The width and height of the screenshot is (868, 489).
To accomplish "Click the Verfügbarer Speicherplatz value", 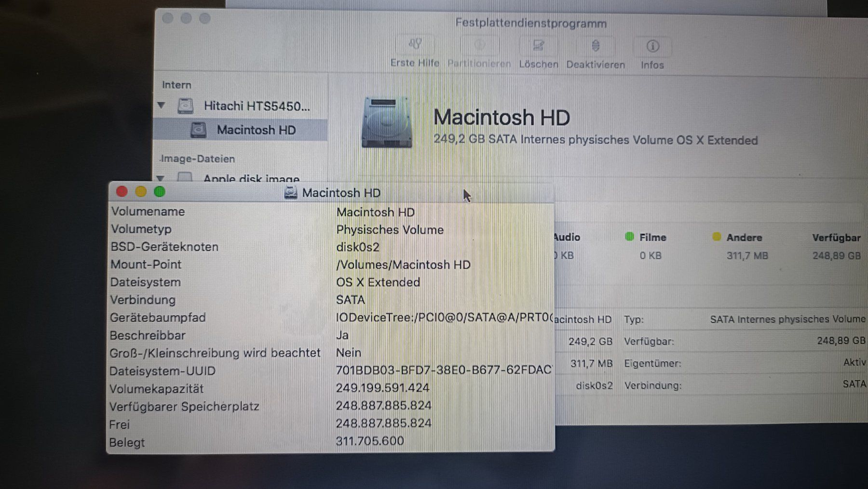I will [384, 406].
